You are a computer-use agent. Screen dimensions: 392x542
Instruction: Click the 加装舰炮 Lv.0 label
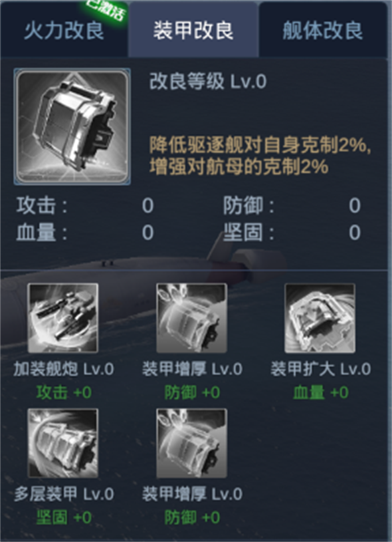(64, 369)
